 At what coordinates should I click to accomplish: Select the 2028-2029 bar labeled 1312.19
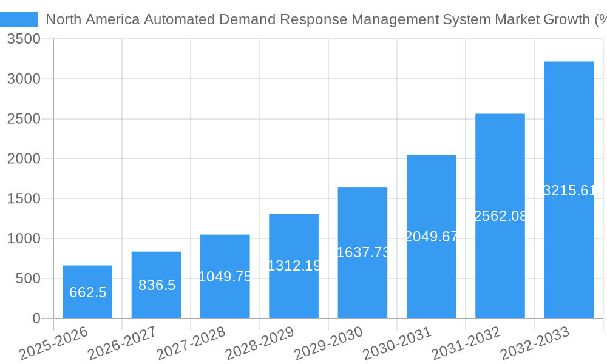coord(294,266)
